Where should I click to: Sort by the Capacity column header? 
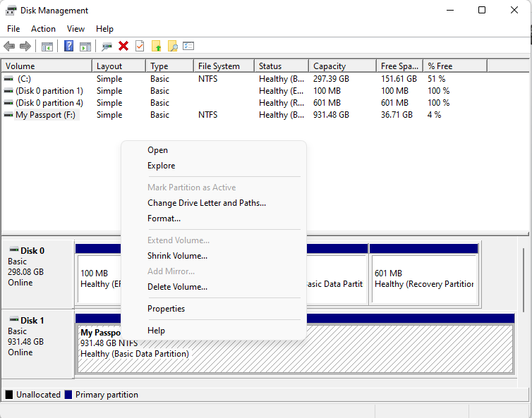pos(343,66)
